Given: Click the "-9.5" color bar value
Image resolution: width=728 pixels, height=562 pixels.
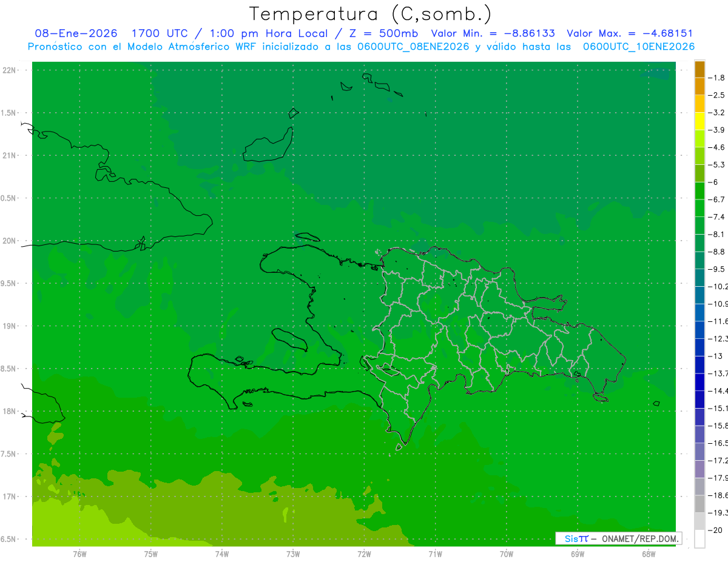Looking at the screenshot, I should (716, 269).
